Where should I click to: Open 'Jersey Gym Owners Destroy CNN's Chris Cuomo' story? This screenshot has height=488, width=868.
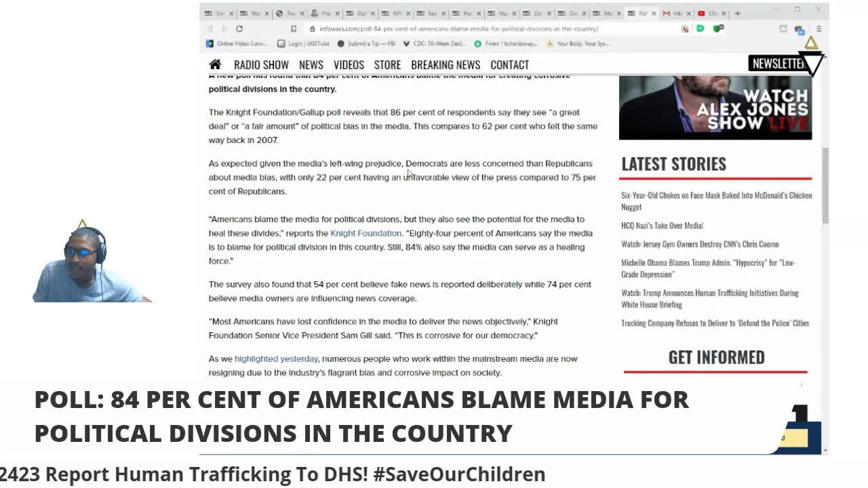[x=700, y=244]
